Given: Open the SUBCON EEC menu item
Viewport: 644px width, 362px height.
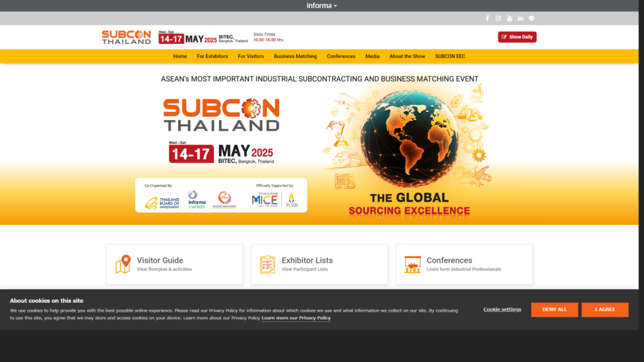Looking at the screenshot, I should (x=450, y=56).
